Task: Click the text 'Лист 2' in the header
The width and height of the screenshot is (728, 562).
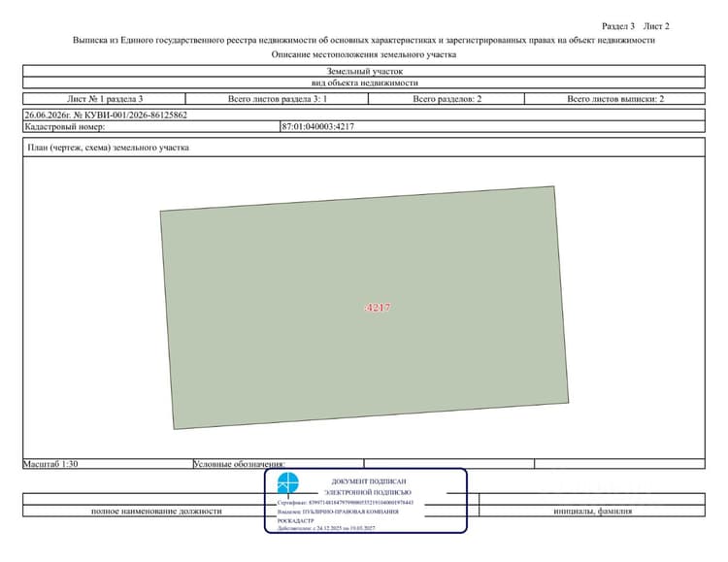Action: 656,26
